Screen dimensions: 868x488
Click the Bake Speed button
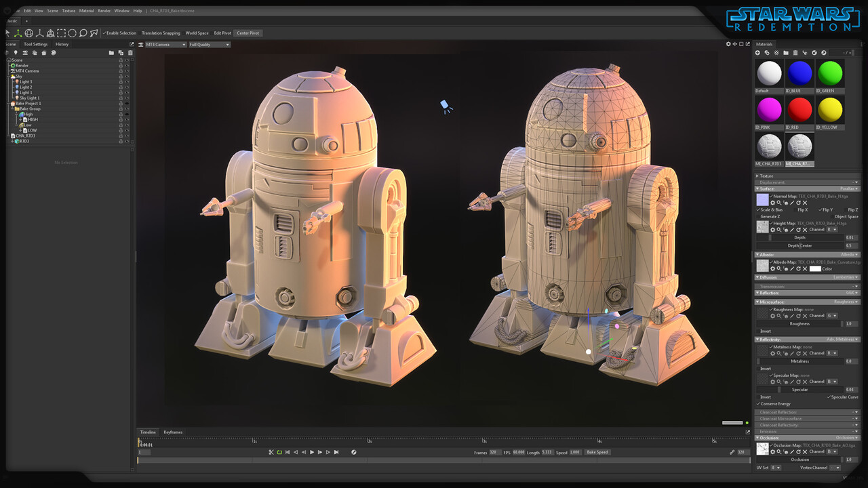pyautogui.click(x=597, y=452)
